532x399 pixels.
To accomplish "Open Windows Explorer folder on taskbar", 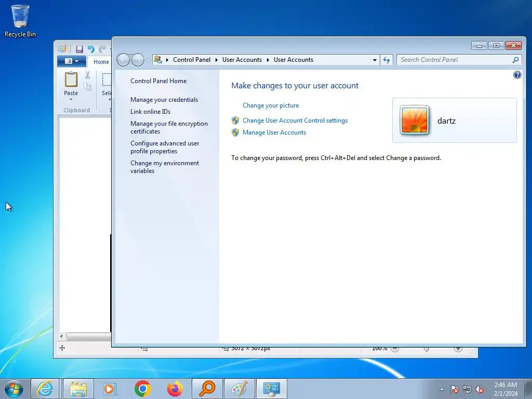I will 78,389.
